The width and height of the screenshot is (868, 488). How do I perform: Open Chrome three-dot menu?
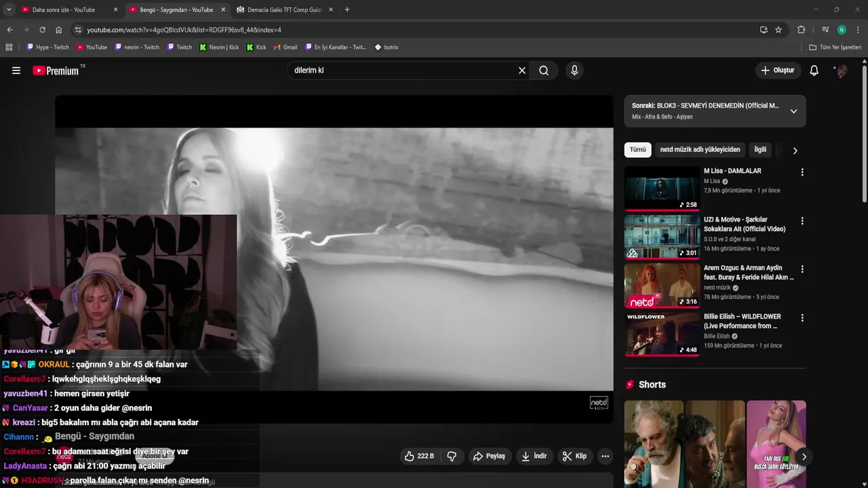coord(858,30)
